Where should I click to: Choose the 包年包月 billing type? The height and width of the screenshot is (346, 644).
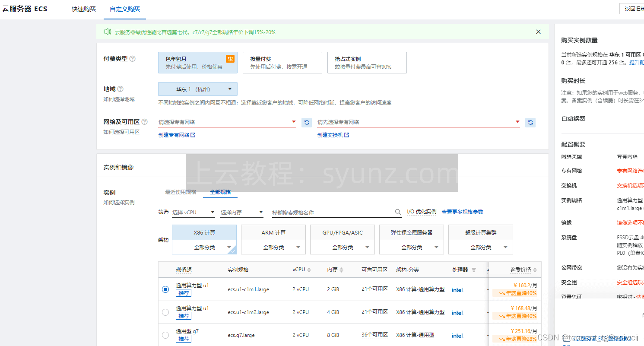198,63
